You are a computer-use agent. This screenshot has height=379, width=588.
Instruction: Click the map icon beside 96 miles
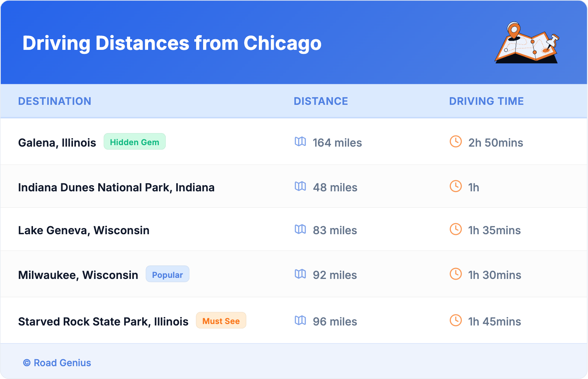[x=300, y=320]
